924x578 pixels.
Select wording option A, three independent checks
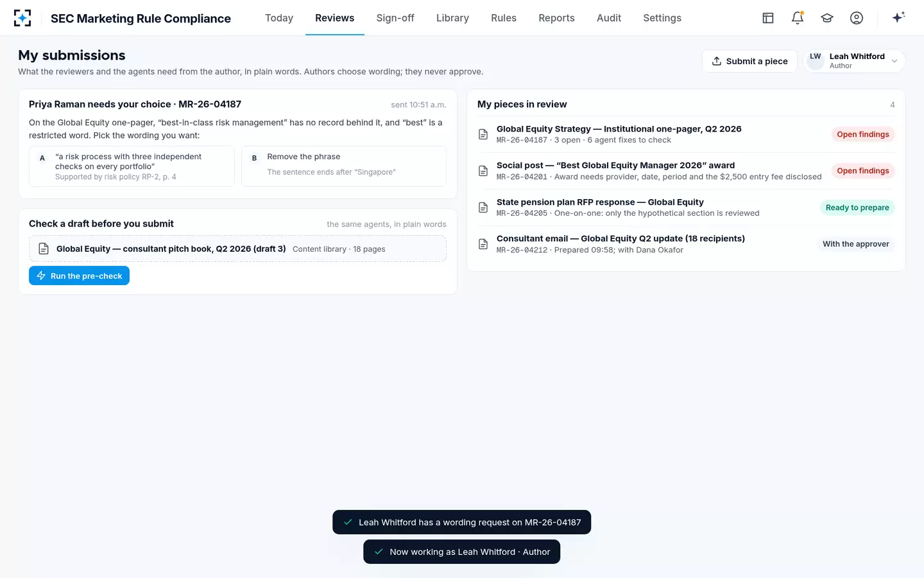coord(132,166)
